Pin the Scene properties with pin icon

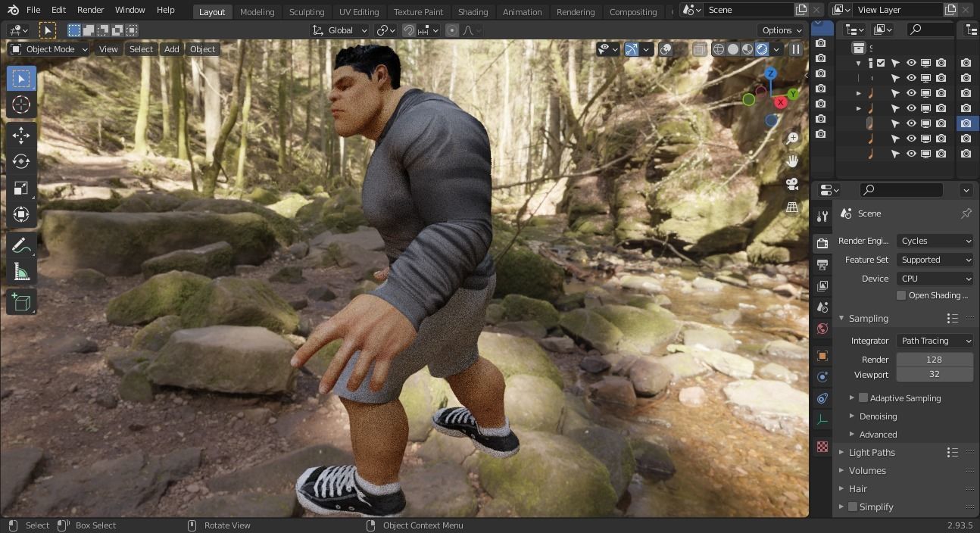[x=966, y=214]
